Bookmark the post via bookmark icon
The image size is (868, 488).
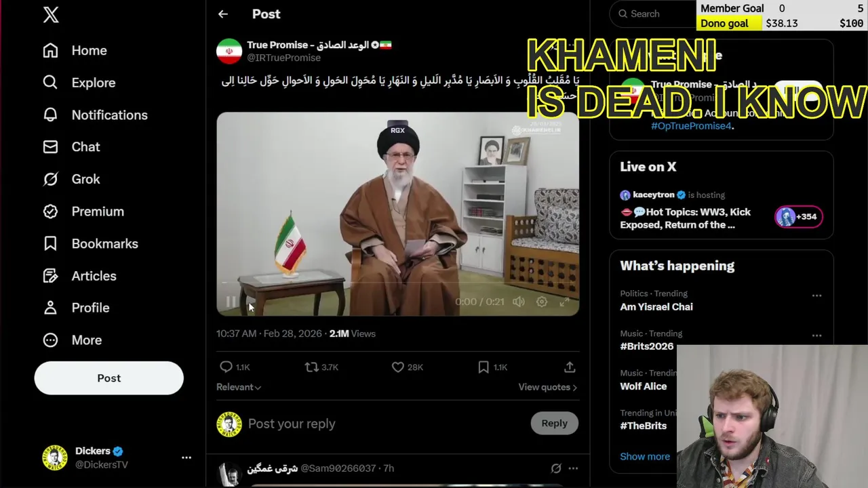click(484, 367)
